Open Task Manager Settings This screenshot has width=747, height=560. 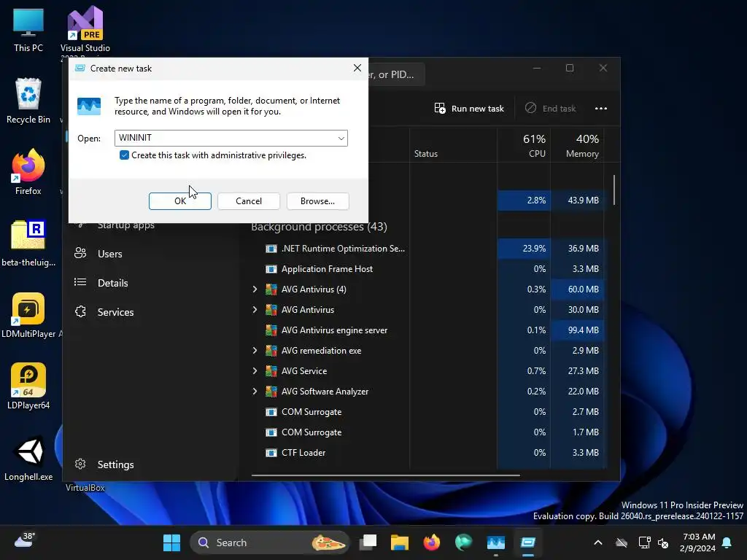115,464
